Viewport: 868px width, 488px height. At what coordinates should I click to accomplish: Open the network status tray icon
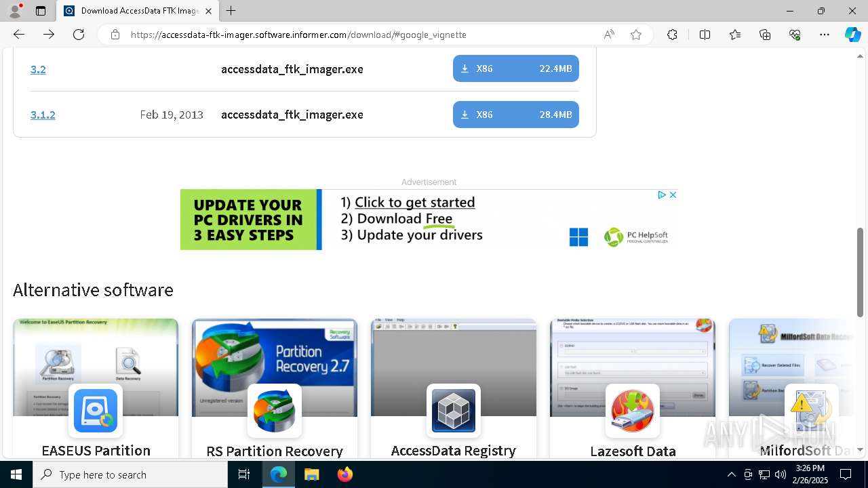[764, 474]
